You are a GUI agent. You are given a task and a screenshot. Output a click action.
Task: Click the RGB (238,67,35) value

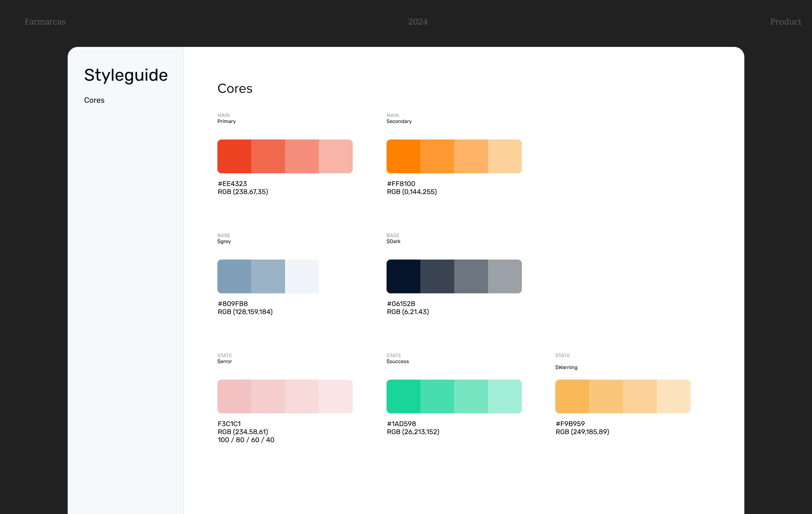(x=243, y=191)
